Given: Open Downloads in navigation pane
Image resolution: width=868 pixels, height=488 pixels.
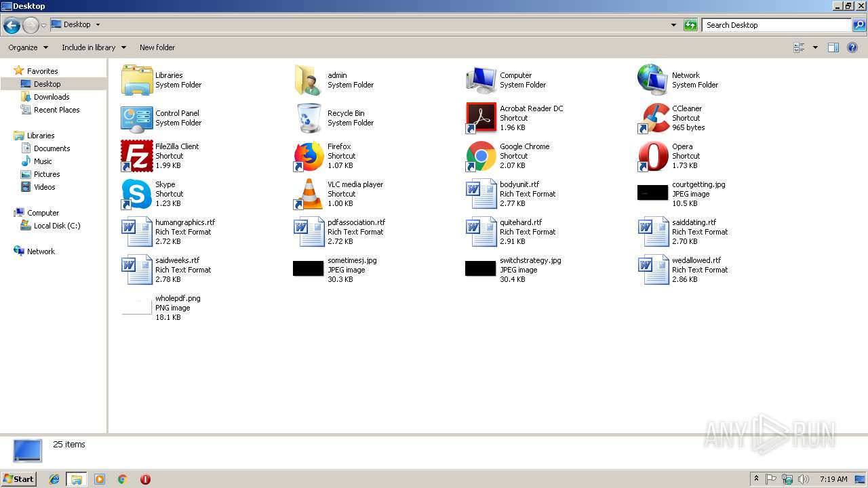Looking at the screenshot, I should pos(52,97).
